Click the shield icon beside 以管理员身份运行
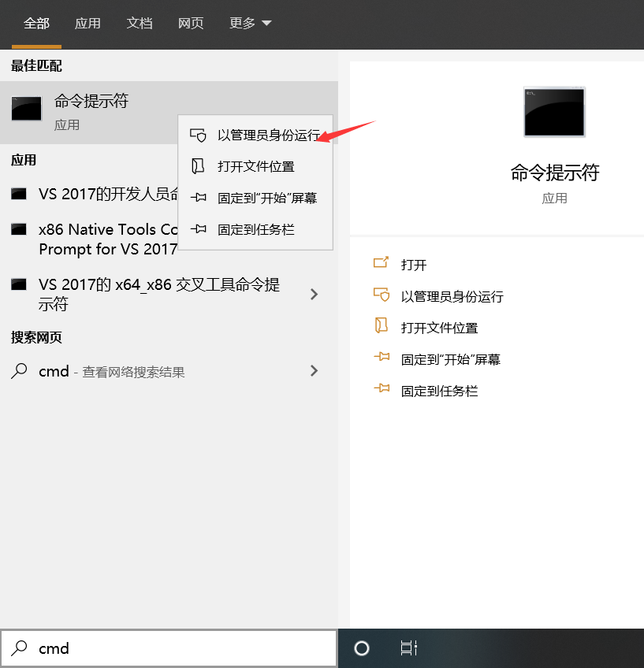The image size is (644, 668). click(382, 296)
